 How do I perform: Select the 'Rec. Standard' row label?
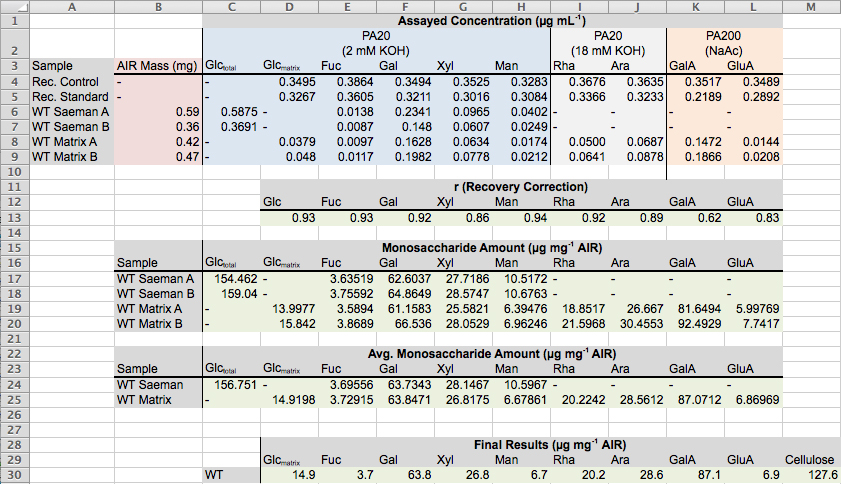click(72, 97)
